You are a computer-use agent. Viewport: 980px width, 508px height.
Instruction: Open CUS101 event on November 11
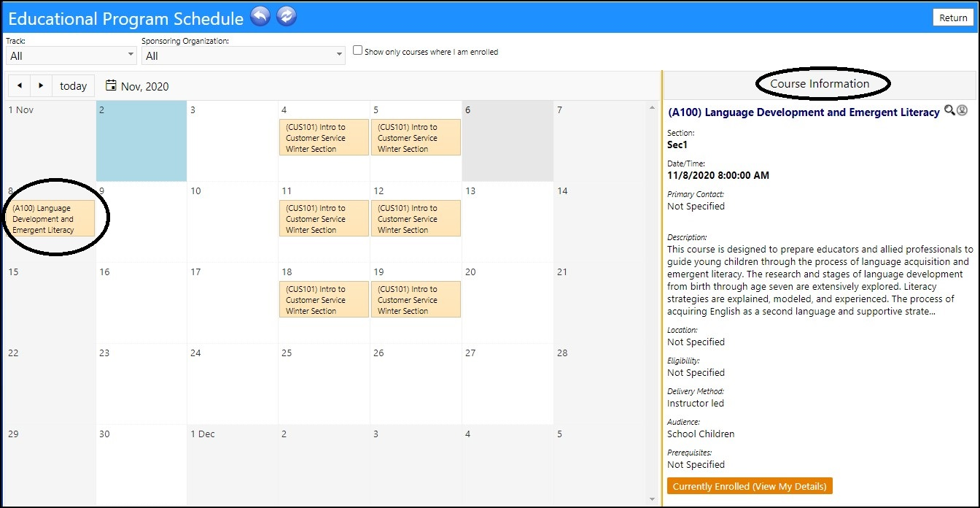pos(324,218)
